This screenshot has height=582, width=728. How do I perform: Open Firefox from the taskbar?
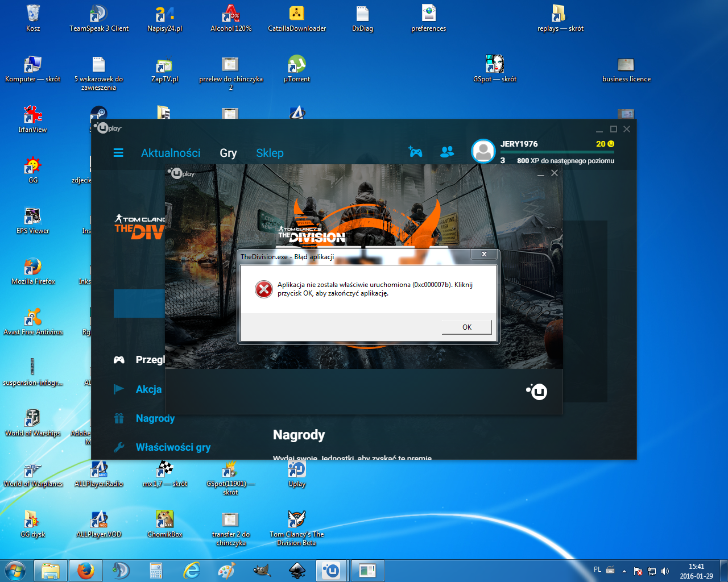(86, 571)
